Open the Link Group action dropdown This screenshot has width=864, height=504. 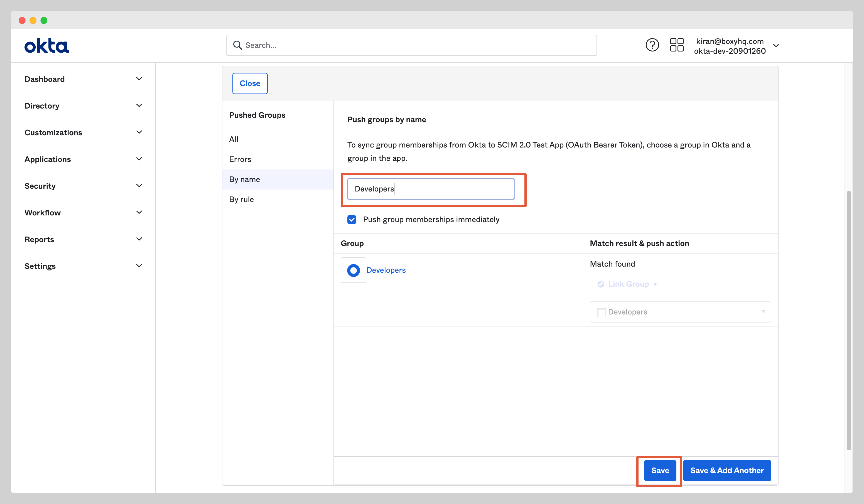point(656,284)
